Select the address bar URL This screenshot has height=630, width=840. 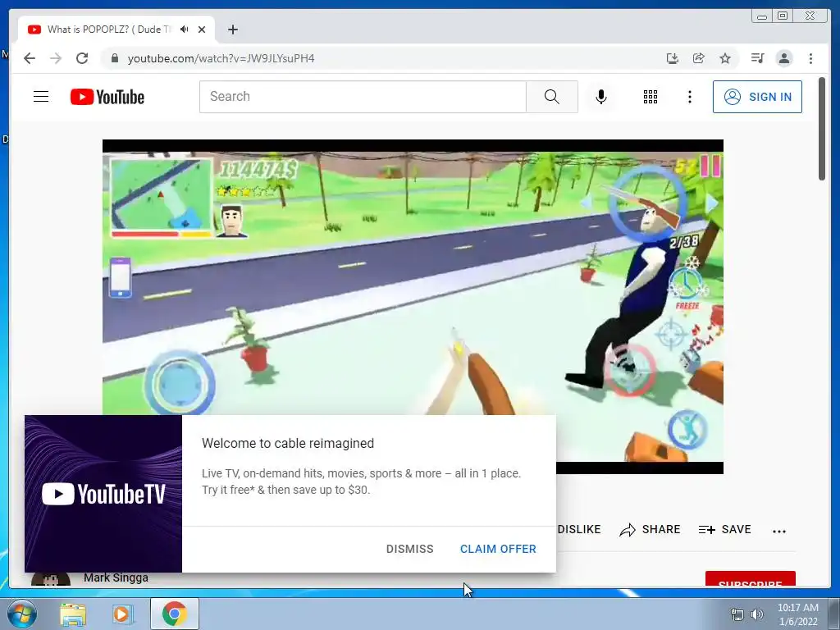[221, 58]
